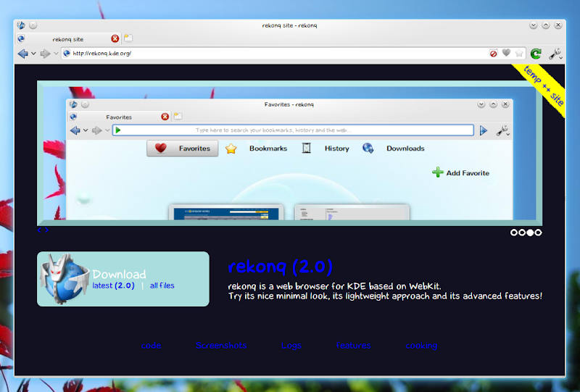Click the 'rekonq (2.0)' heading
Viewport: 580px width, 392px height.
[x=280, y=267]
